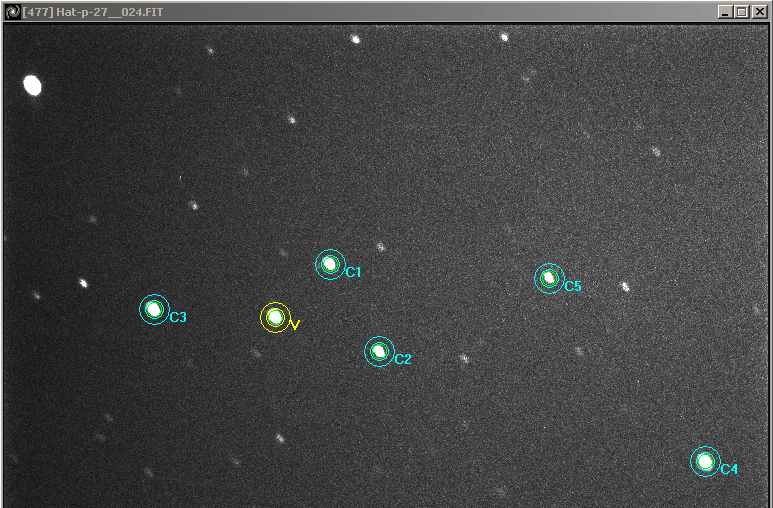Click the small bright star upper-left of C3
The height and width of the screenshot is (508, 773).
[83, 282]
